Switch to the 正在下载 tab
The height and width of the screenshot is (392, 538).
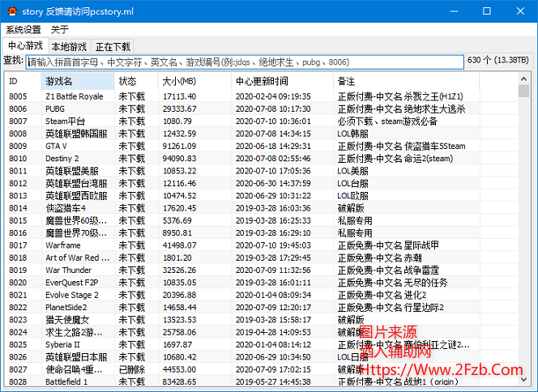113,47
